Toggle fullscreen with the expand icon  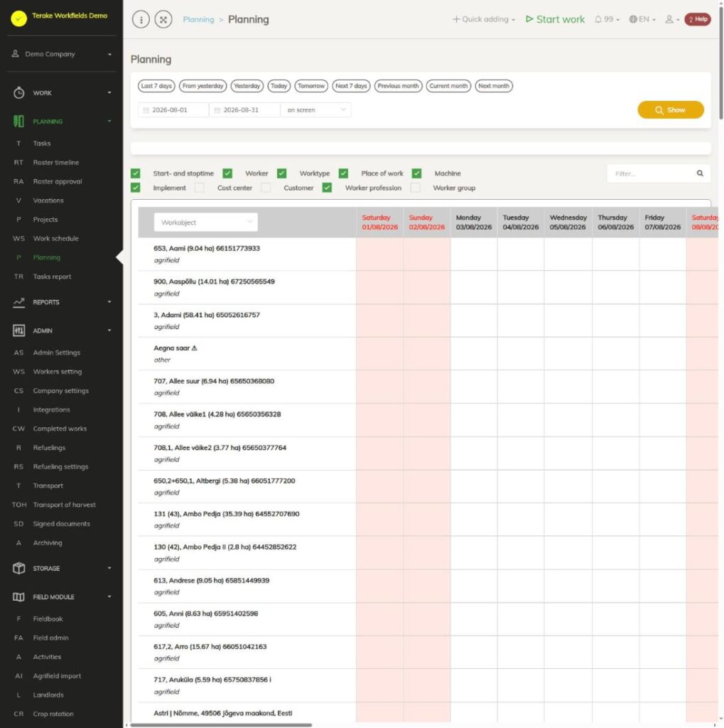coord(163,19)
